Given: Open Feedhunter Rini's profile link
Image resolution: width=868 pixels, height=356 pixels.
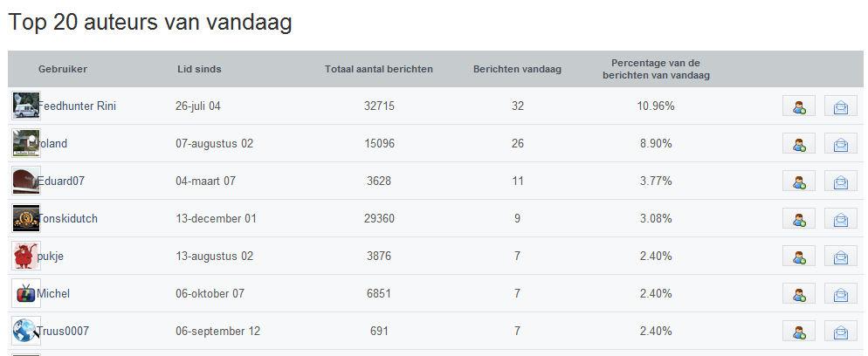Looking at the screenshot, I should click(77, 106).
